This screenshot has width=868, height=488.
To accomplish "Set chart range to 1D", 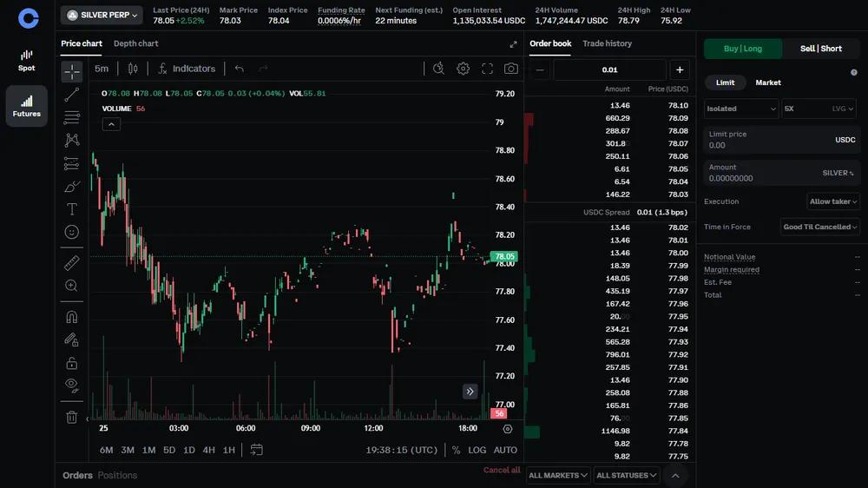I will point(188,450).
